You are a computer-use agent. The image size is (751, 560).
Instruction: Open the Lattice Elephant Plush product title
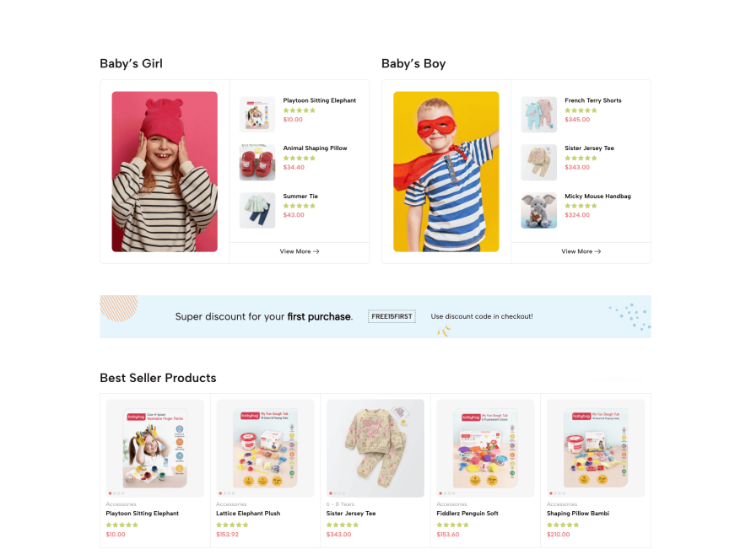248,513
